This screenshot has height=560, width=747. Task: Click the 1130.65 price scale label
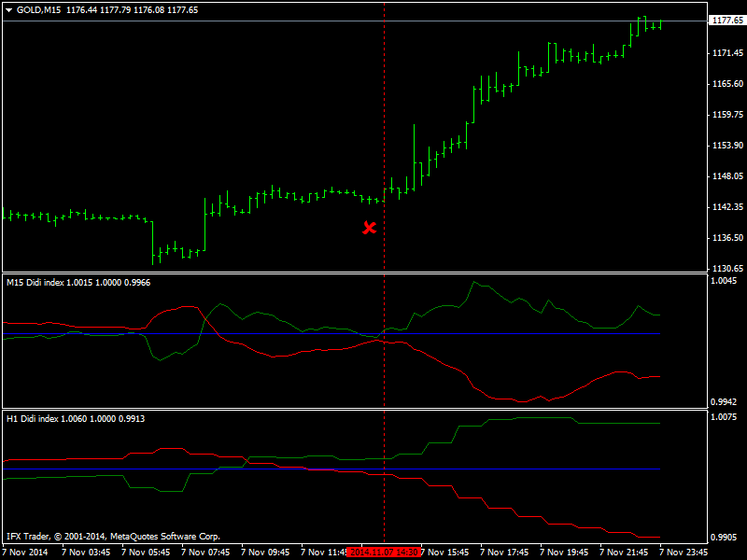tap(727, 269)
